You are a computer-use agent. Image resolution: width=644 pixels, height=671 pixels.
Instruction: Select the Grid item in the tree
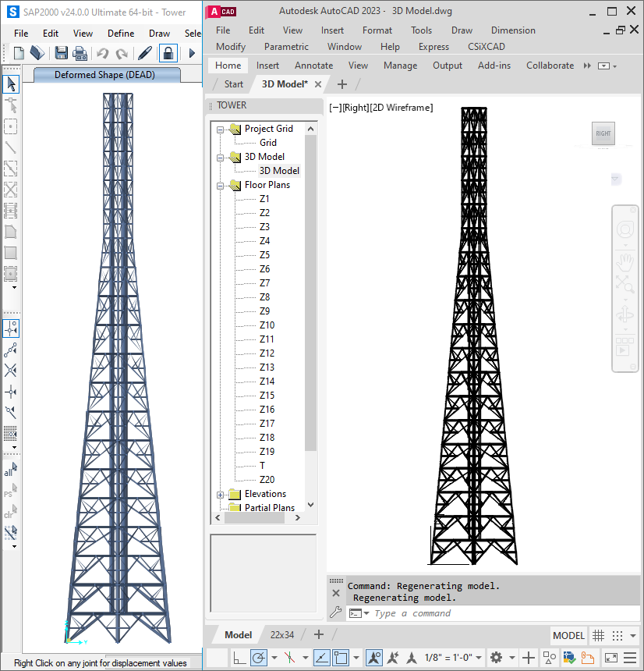click(267, 143)
